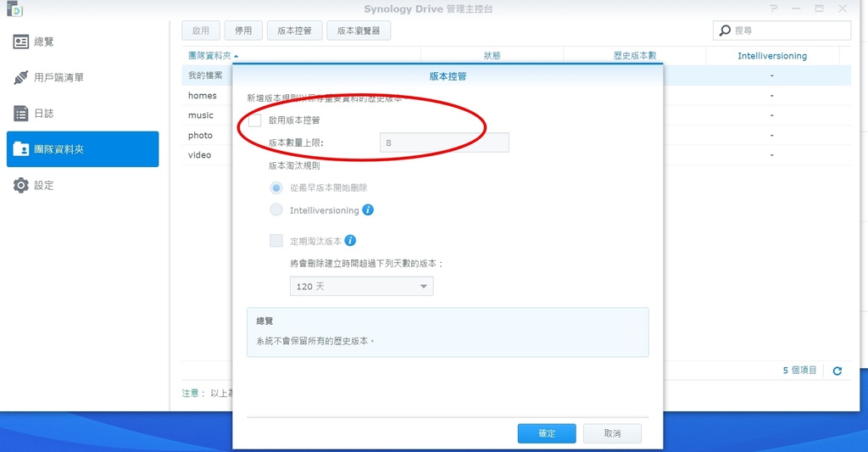Enable the 啟用版本控管 checkbox
The height and width of the screenshot is (452, 868).
[x=254, y=120]
